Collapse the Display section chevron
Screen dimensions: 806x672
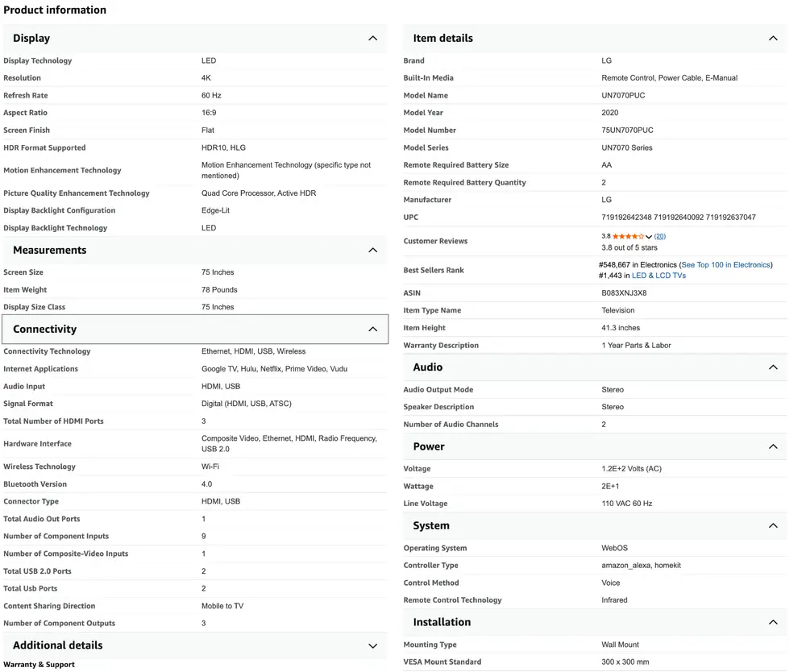[372, 39]
